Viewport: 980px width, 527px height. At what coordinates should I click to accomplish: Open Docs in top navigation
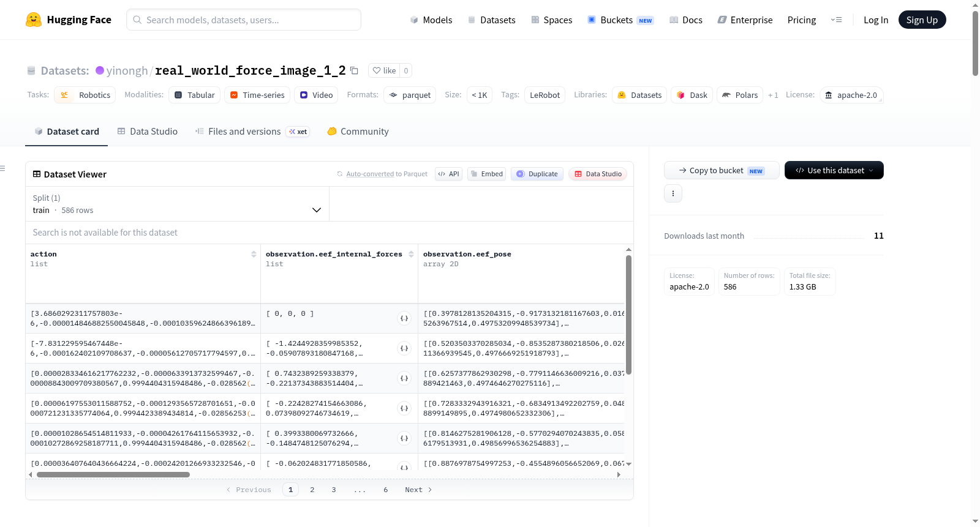point(686,20)
